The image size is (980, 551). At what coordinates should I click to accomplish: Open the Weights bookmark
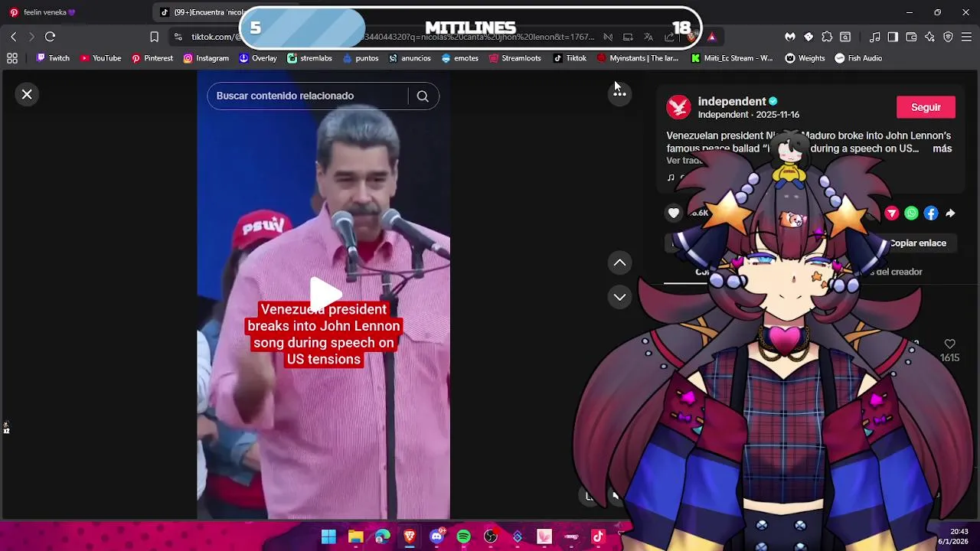805,58
